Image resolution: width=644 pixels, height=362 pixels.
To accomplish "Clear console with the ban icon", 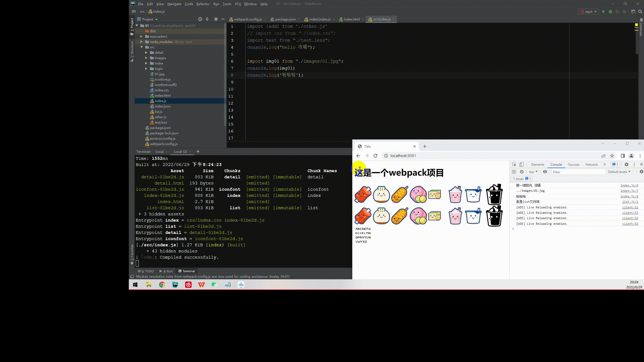I will click(522, 172).
